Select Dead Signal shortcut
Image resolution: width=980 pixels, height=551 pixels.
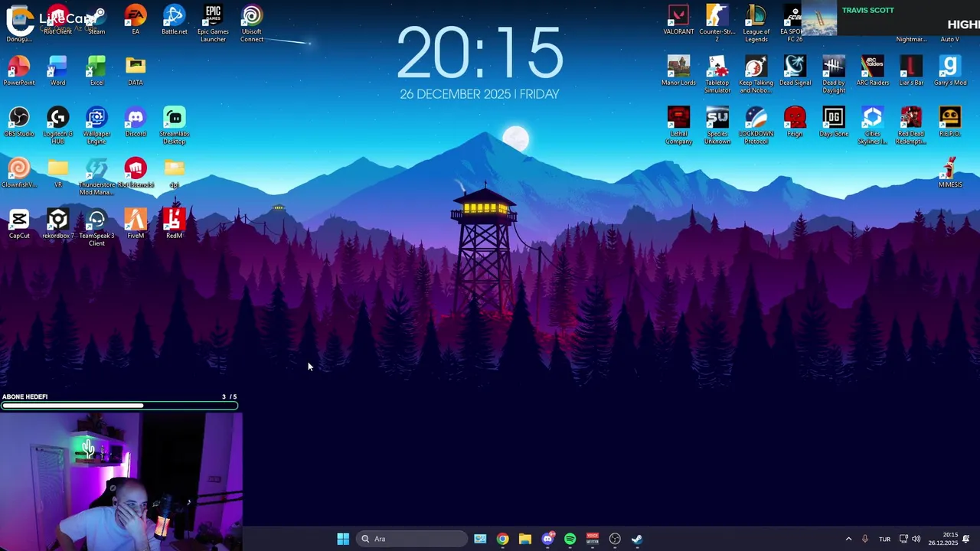point(795,71)
